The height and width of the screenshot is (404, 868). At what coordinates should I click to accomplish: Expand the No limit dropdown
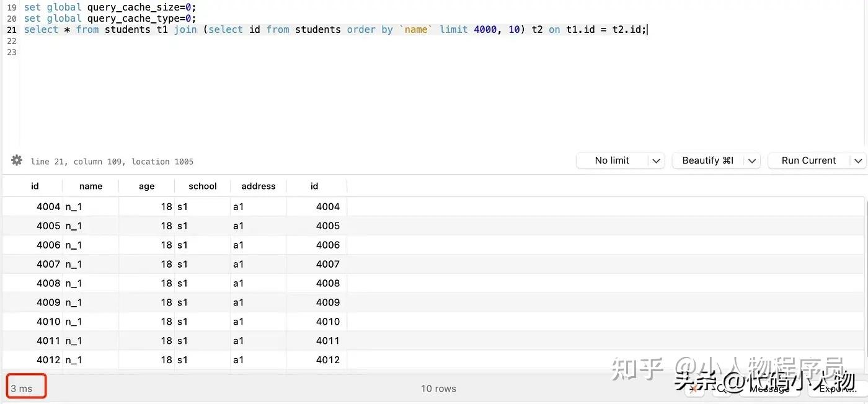pos(655,160)
